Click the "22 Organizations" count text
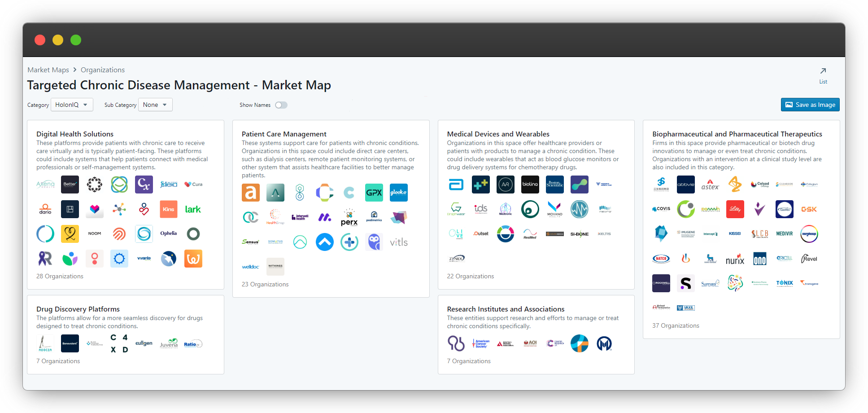Image resolution: width=868 pixels, height=413 pixels. 471,276
